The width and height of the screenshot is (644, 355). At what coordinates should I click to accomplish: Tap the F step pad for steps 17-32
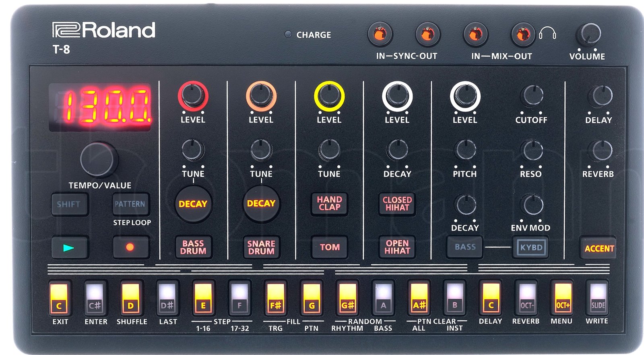tap(239, 298)
